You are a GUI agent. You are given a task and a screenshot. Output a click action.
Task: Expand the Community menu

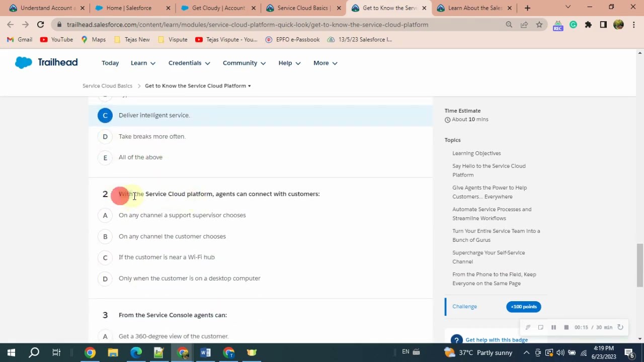(244, 63)
